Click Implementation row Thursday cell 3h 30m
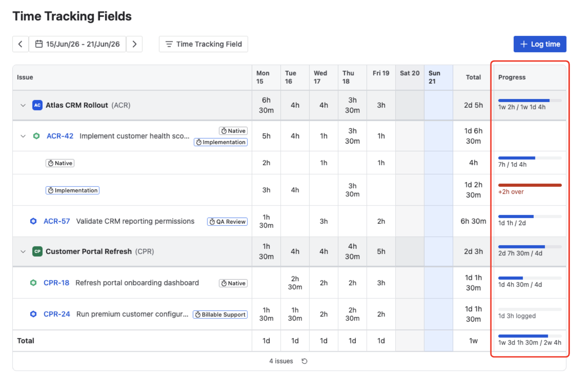588x380 pixels. coord(352,190)
